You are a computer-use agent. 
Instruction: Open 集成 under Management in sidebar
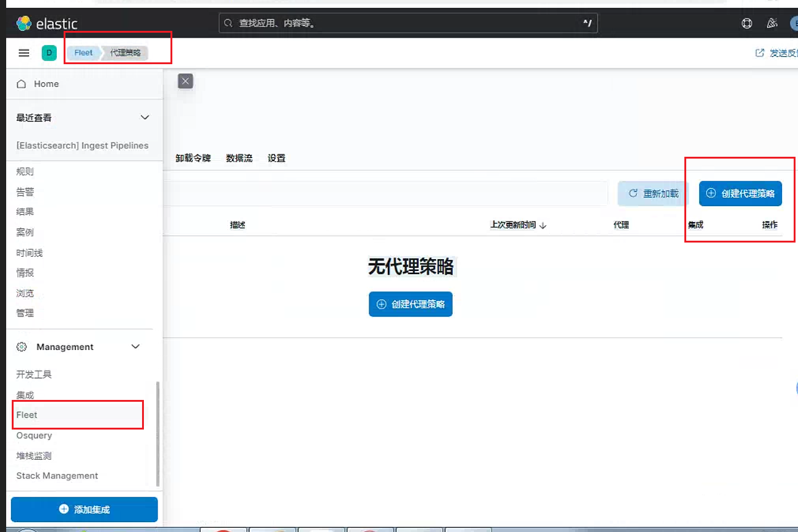25,395
